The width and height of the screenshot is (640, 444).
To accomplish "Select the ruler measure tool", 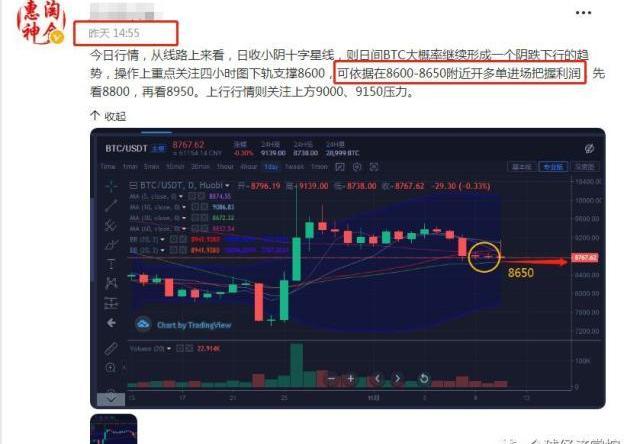I will click(x=111, y=349).
